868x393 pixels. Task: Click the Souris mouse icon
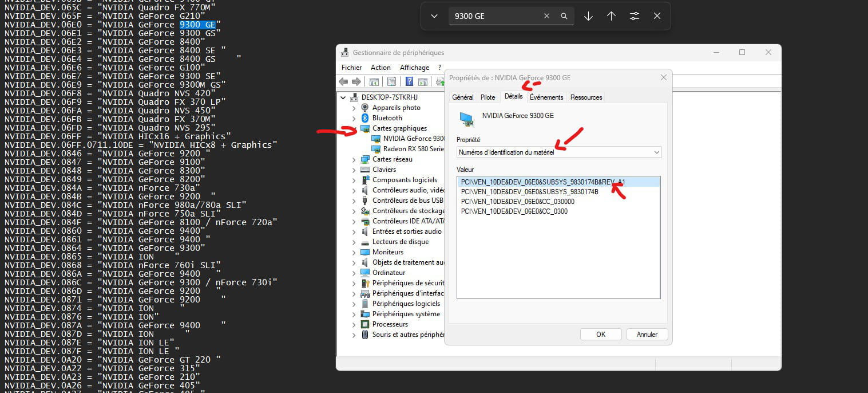click(x=365, y=335)
